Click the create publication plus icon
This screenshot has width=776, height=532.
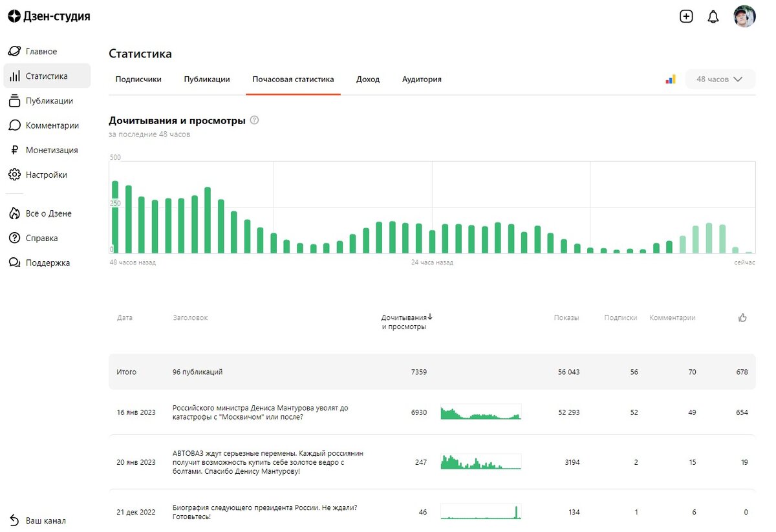click(x=686, y=17)
